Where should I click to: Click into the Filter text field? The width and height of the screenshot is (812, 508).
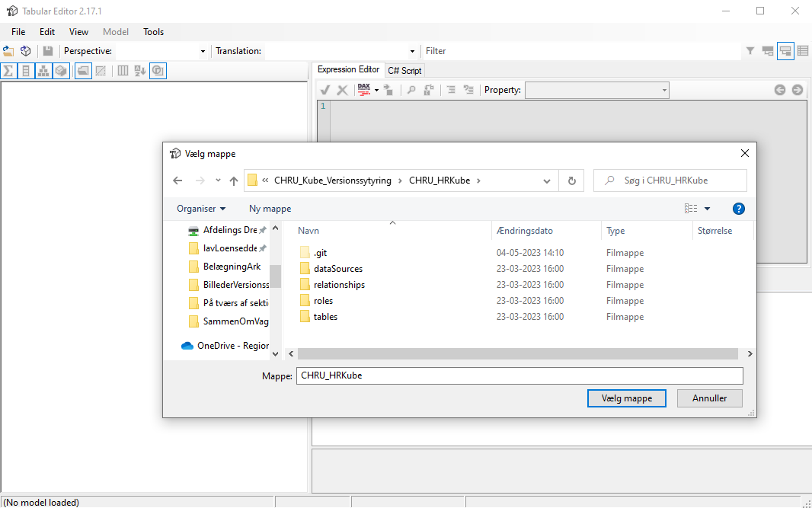click(x=581, y=51)
